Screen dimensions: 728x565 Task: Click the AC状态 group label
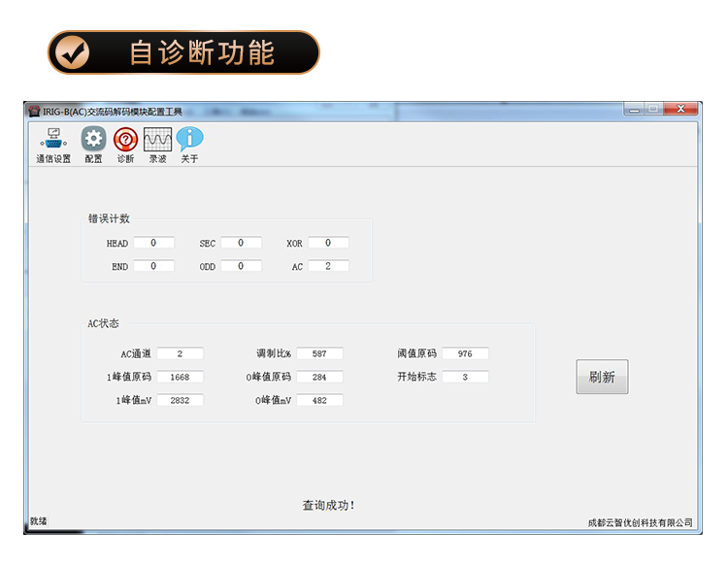click(x=104, y=323)
